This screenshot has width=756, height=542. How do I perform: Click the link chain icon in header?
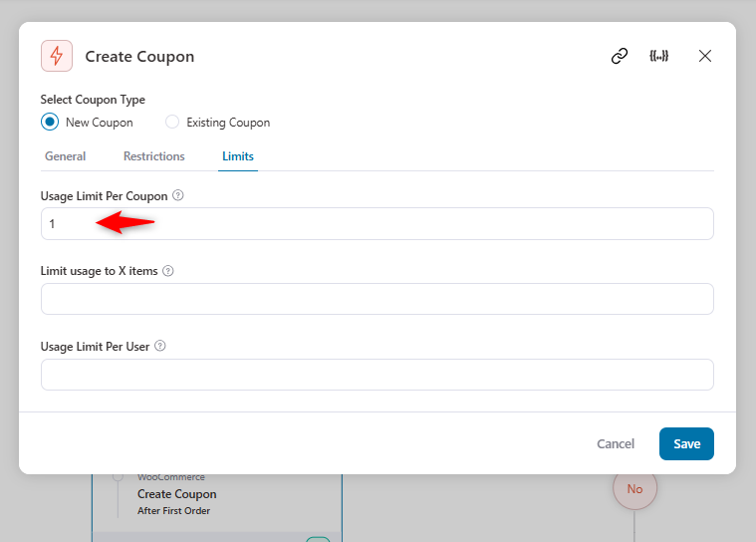(x=620, y=56)
